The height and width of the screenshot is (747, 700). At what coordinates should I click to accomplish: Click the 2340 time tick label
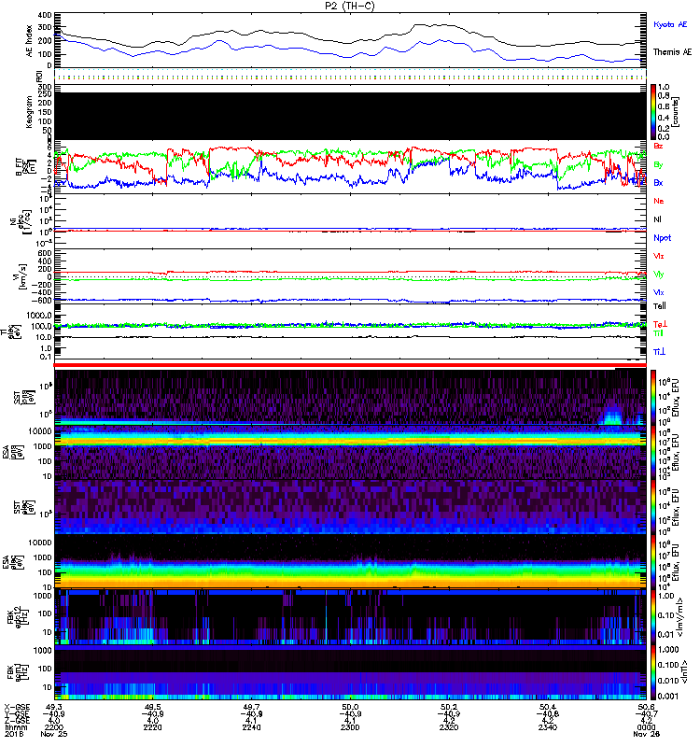tap(548, 727)
